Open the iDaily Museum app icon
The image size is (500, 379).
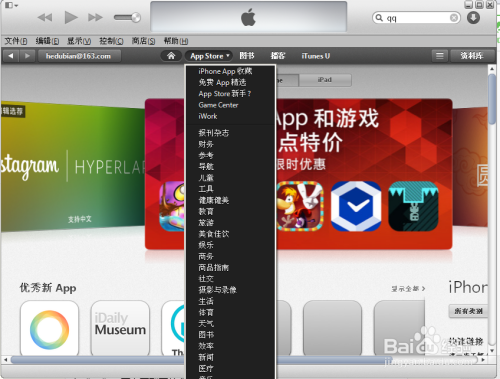[120, 329]
